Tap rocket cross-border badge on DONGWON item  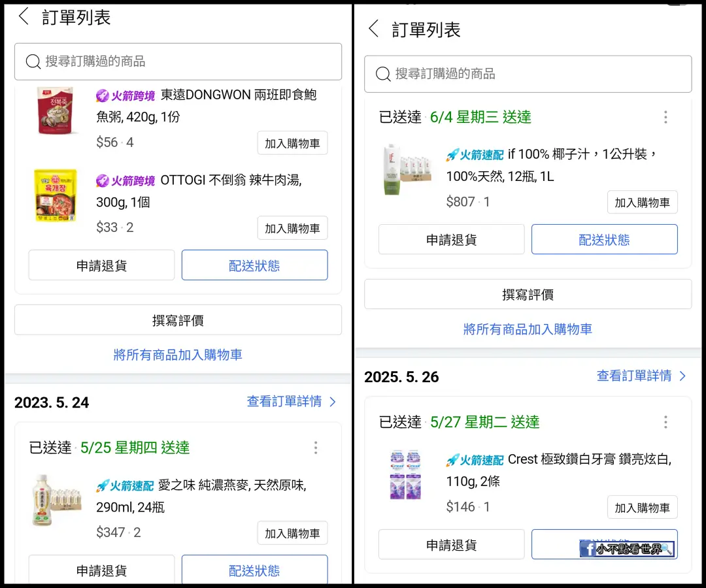pos(126,95)
